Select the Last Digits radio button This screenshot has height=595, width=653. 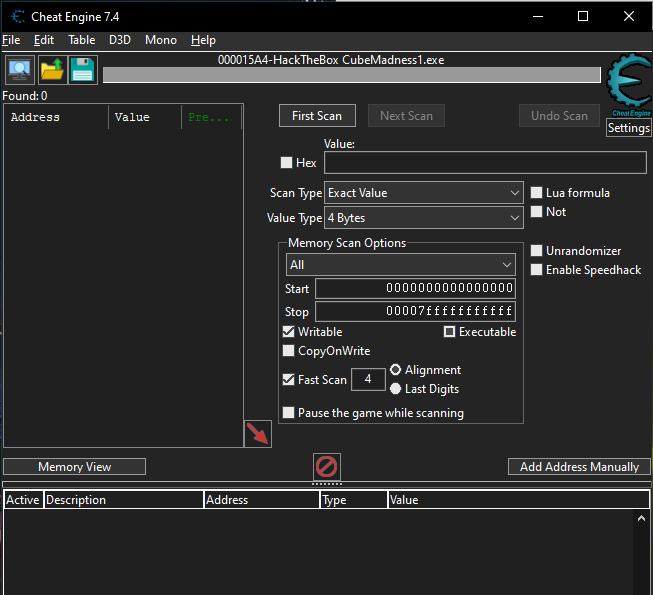396,389
